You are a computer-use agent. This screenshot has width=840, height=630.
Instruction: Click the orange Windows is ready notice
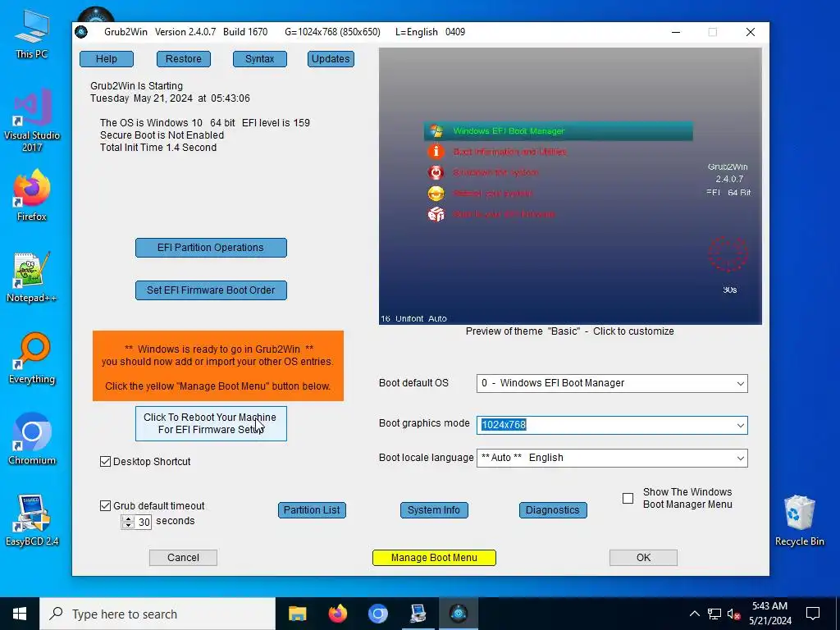218,366
